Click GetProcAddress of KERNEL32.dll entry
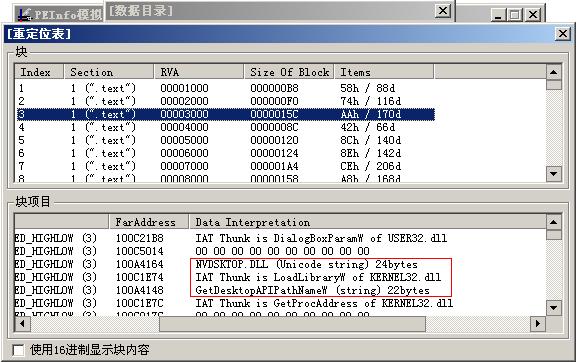 [x=324, y=303]
